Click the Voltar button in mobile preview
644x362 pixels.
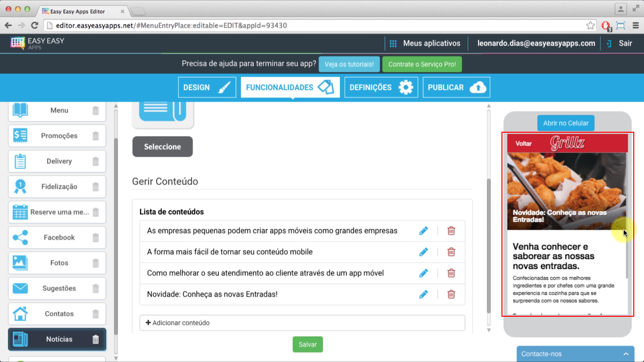[x=523, y=143]
